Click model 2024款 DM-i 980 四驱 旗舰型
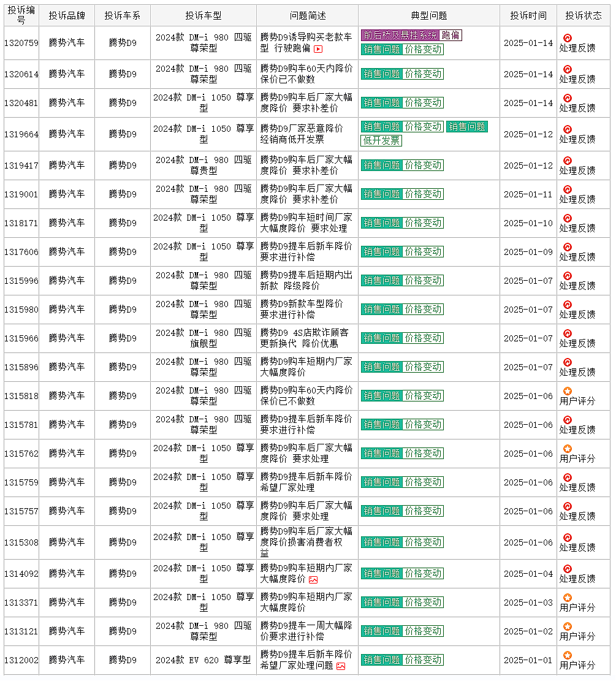The width and height of the screenshot is (616, 681). [203, 338]
